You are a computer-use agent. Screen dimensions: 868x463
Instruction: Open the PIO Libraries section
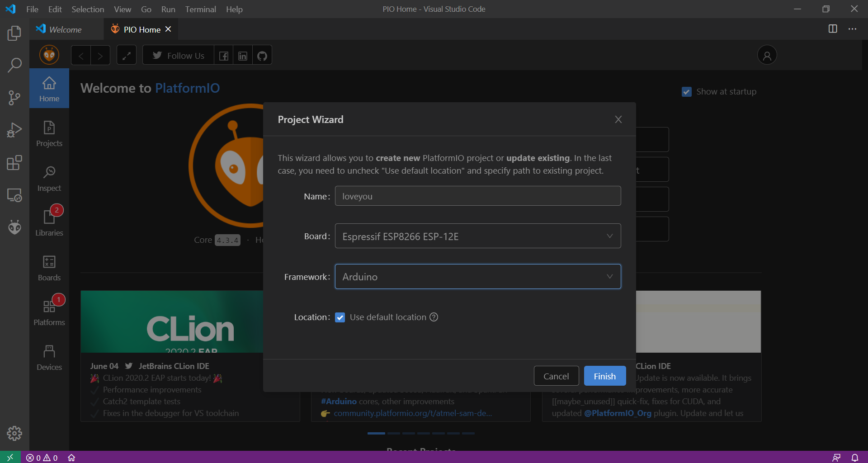click(49, 222)
